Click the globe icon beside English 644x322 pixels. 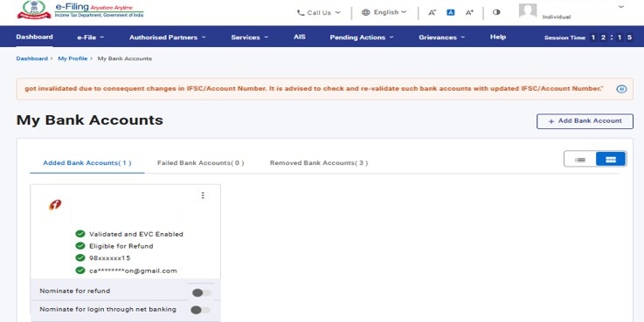point(365,12)
